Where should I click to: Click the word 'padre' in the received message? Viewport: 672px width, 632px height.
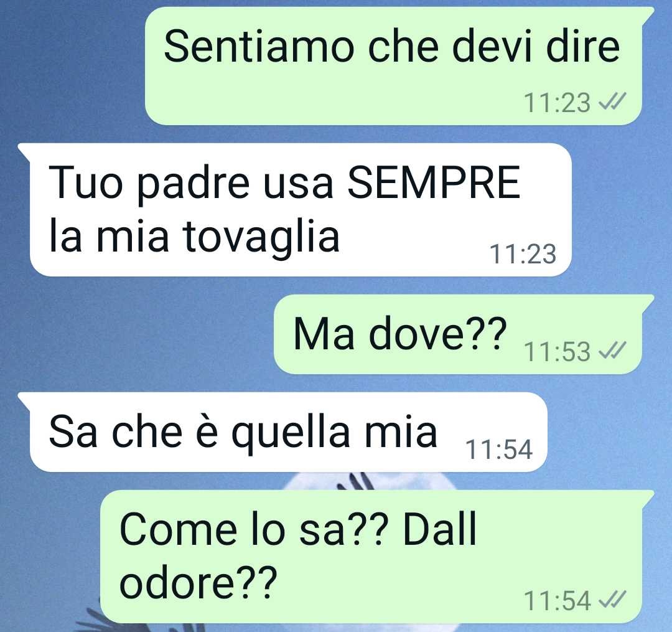click(194, 184)
